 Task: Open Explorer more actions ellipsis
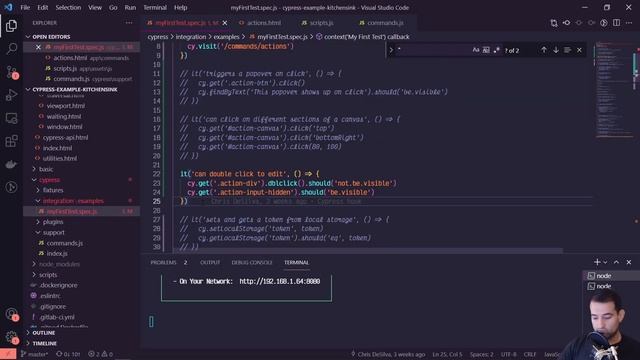click(x=129, y=23)
